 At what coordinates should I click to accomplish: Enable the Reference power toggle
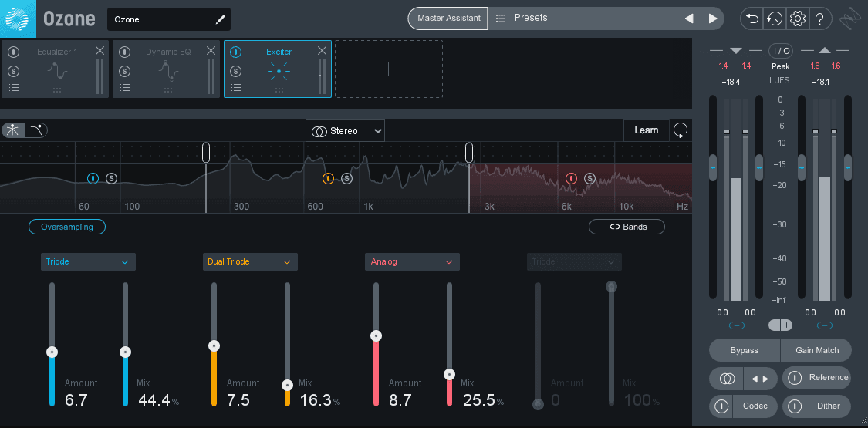(795, 378)
